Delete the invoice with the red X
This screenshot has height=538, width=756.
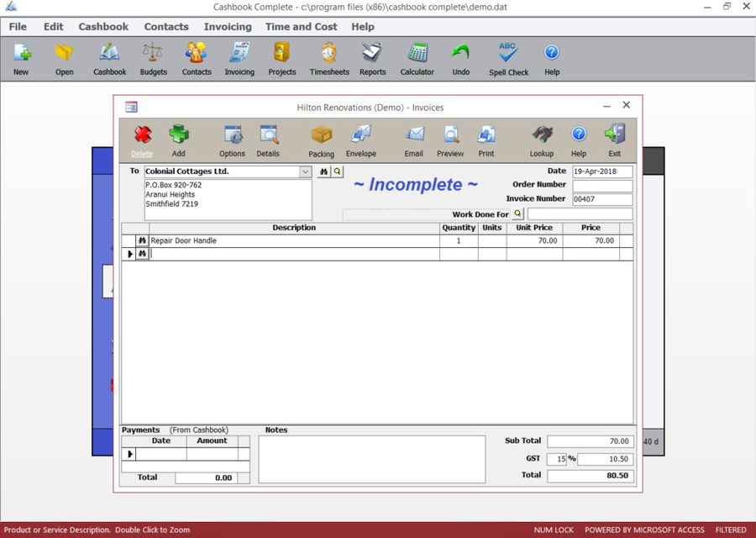tap(142, 134)
